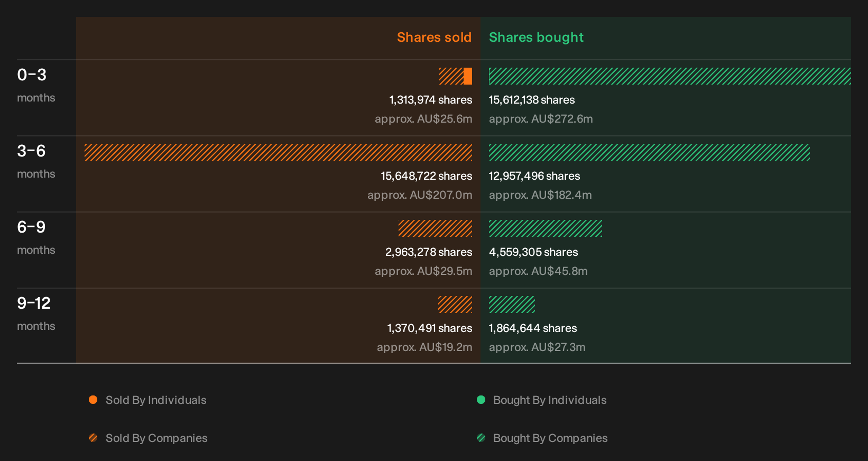The width and height of the screenshot is (868, 461).
Task: Click the 6-9 months green bought bar
Action: (x=546, y=228)
